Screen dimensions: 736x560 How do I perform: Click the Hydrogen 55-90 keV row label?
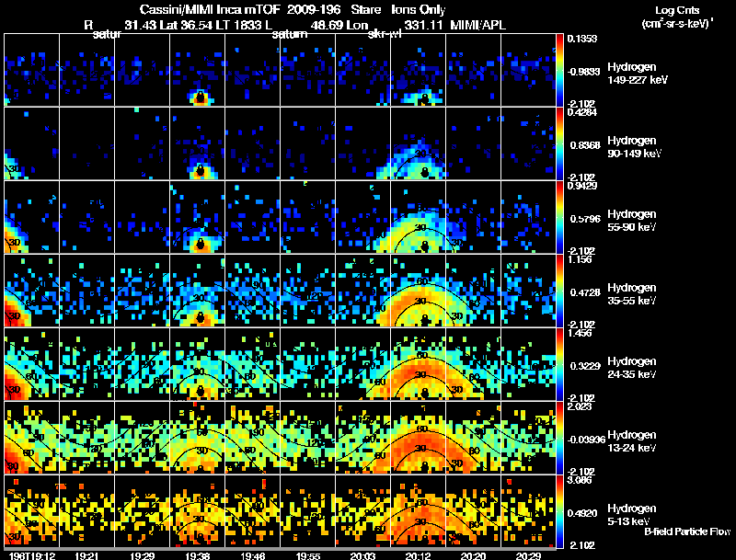tap(632, 221)
